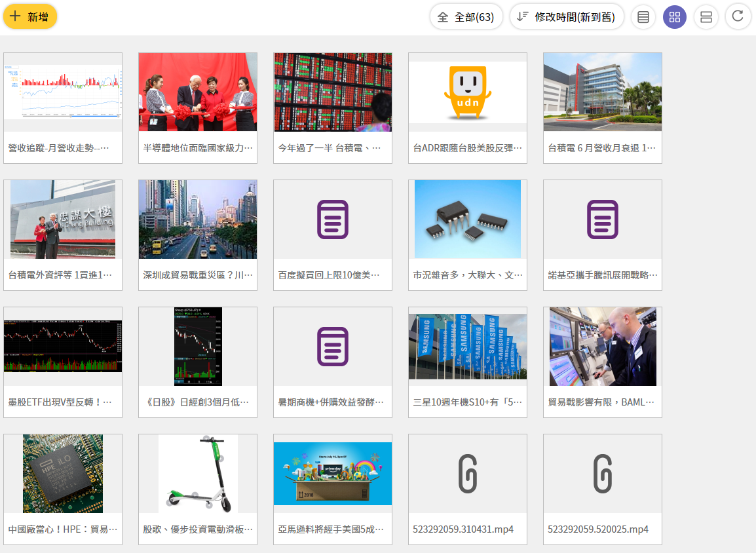
Task: Open the Amazon Prime Day box thumbnail
Action: (x=333, y=474)
